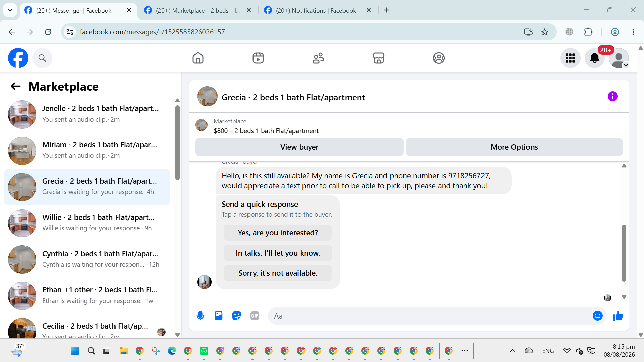The image size is (644, 362).
Task: Reload the page
Action: [x=48, y=32]
